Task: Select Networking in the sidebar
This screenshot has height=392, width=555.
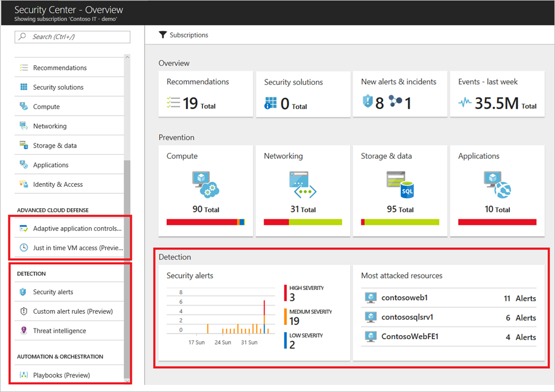Action: point(69,126)
